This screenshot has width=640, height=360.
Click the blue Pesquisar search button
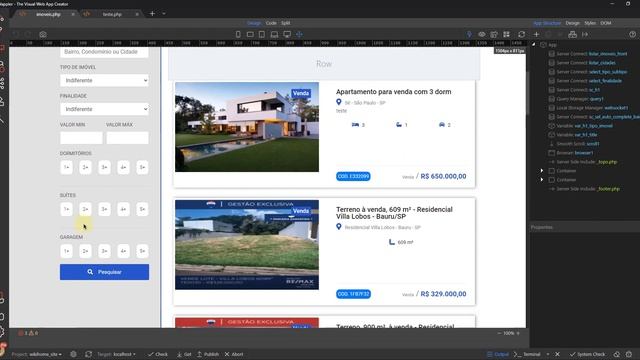point(104,272)
